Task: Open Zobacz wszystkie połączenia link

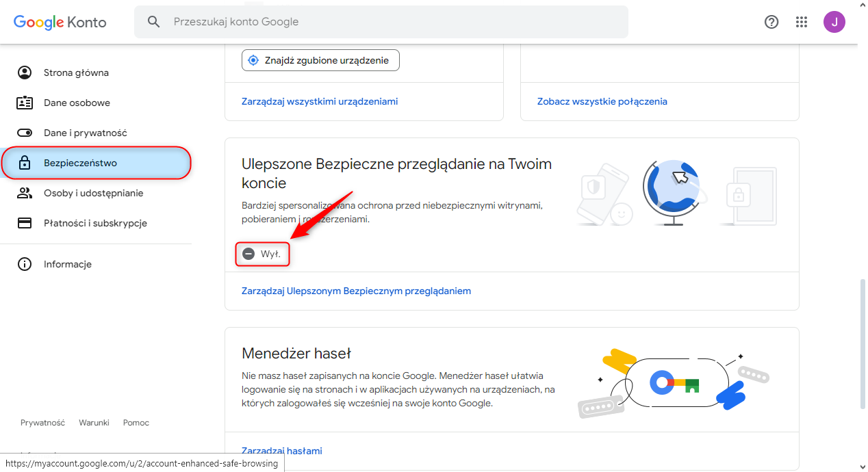Action: 602,101
